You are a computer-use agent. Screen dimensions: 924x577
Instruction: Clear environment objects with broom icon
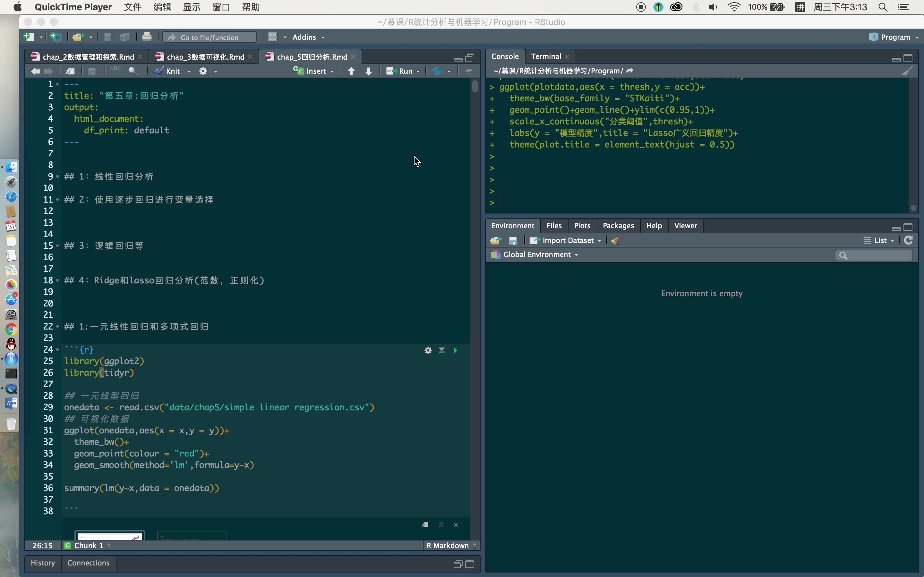coord(615,240)
